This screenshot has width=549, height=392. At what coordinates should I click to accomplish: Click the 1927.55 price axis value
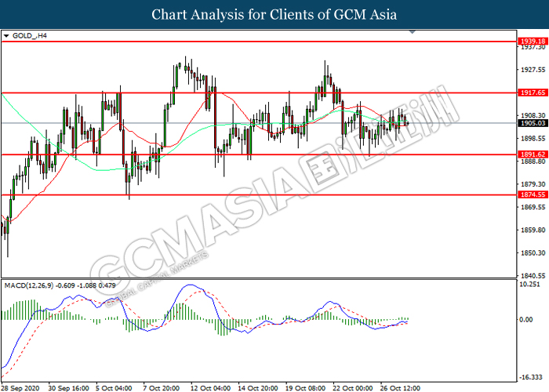coord(533,70)
